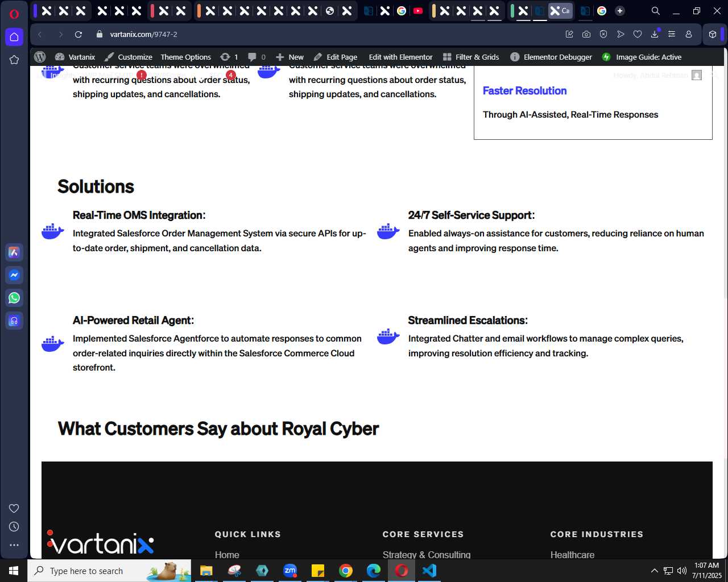Open Customize in the admin bar
The width and height of the screenshot is (728, 582).
tap(129, 57)
